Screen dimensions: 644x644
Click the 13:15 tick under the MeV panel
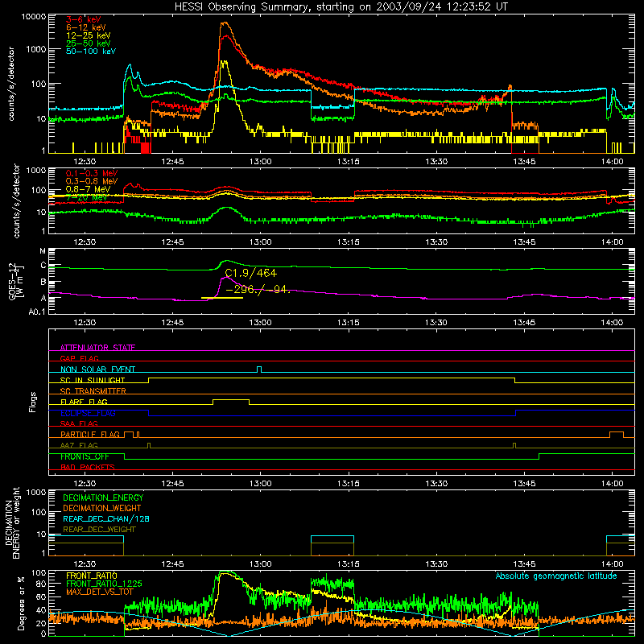point(349,242)
